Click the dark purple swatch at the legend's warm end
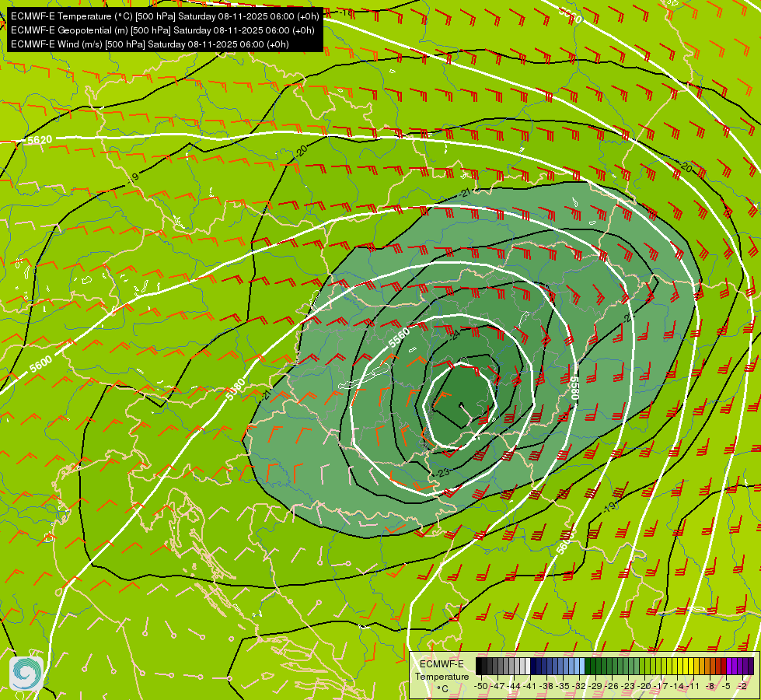The height and width of the screenshot is (700, 761). [751, 666]
